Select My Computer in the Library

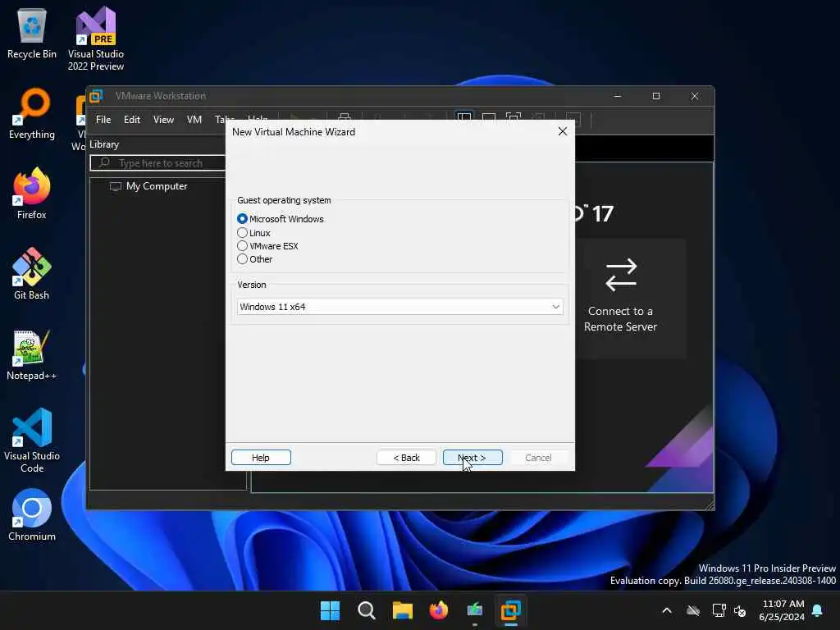pos(157,186)
